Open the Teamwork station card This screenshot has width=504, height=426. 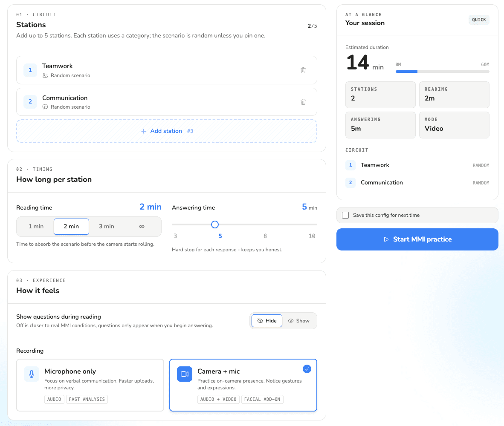pos(167,70)
